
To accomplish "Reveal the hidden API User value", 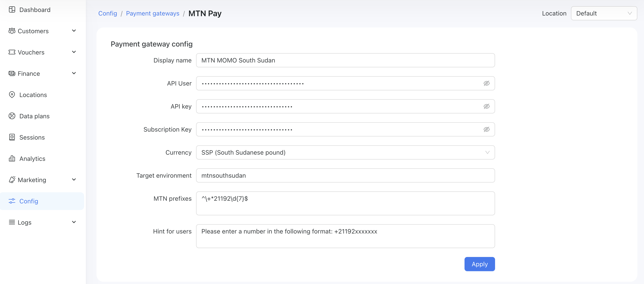I will pyautogui.click(x=486, y=83).
